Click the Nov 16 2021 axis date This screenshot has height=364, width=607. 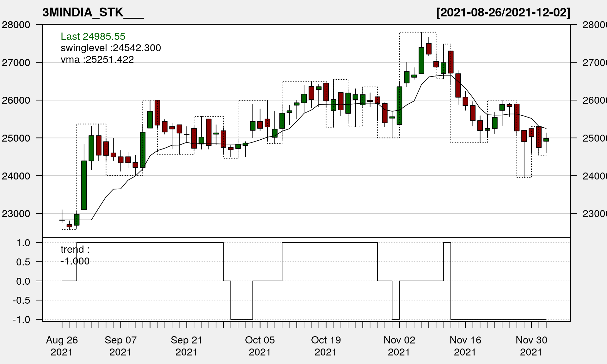click(x=465, y=346)
